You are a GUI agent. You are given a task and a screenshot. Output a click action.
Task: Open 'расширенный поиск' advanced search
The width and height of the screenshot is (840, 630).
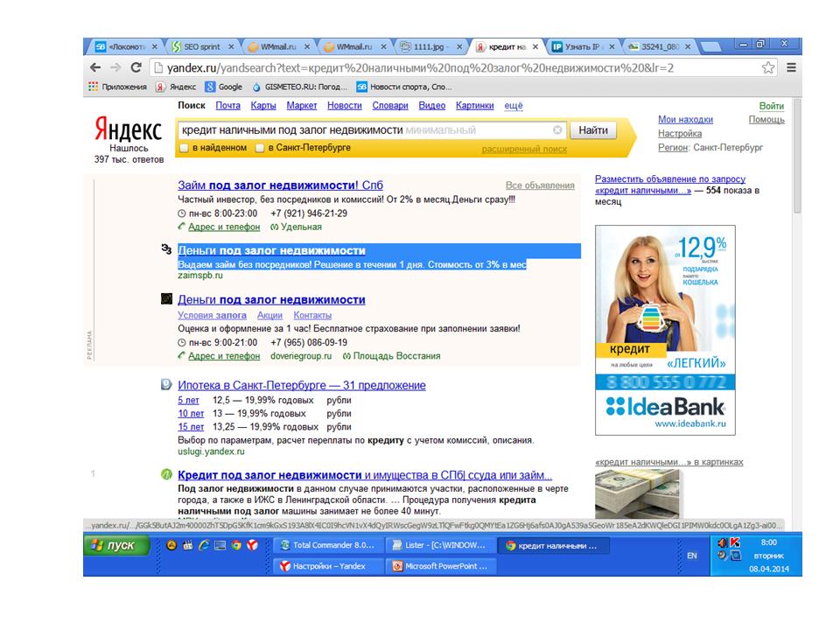point(524,149)
